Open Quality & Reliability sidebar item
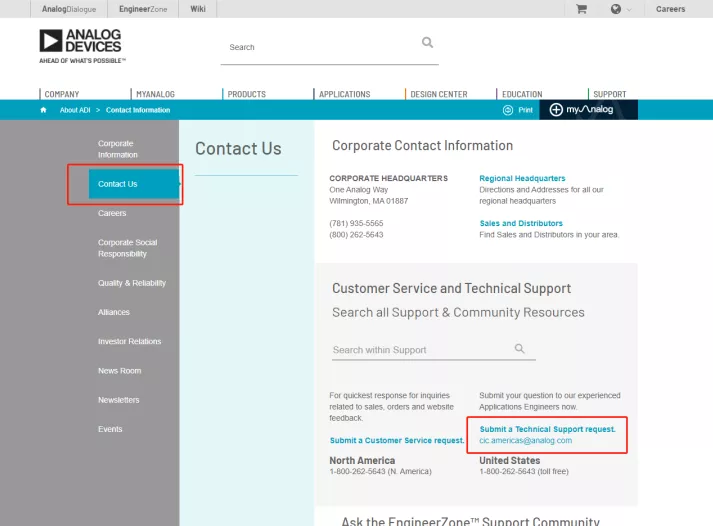Viewport: 713px width, 526px height. 132,283
